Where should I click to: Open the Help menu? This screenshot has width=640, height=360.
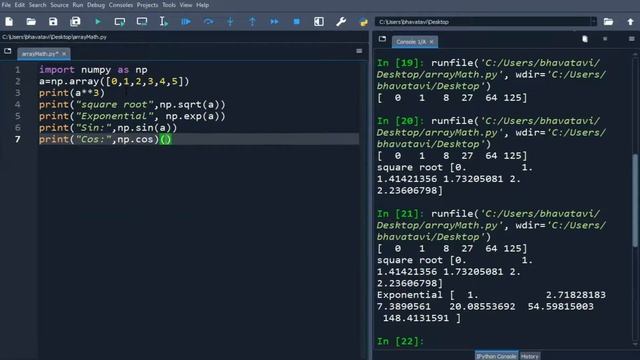pyautogui.click(x=202, y=5)
